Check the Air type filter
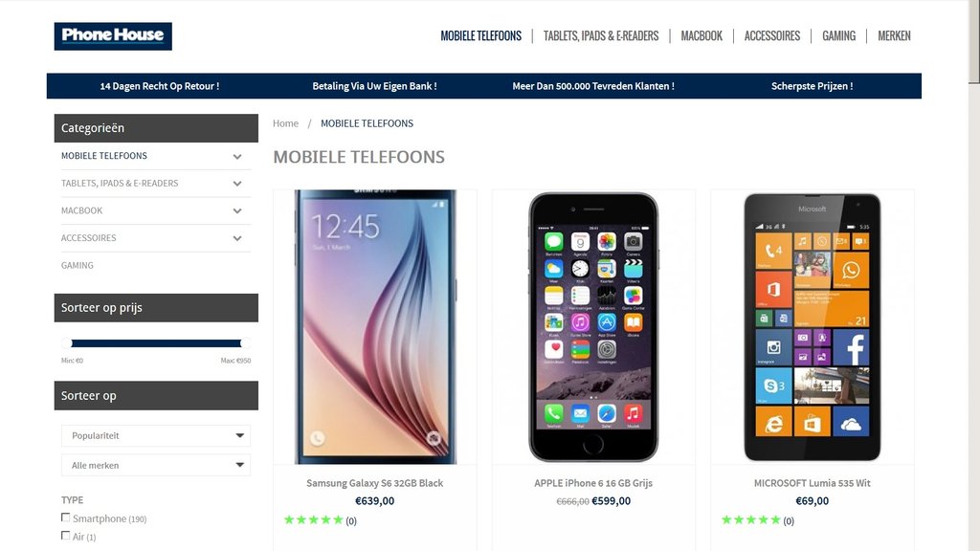This screenshot has height=551, width=980. click(66, 536)
